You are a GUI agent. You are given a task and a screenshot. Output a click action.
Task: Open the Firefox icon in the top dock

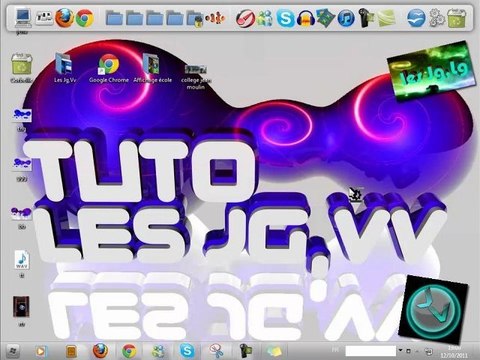pos(64,18)
